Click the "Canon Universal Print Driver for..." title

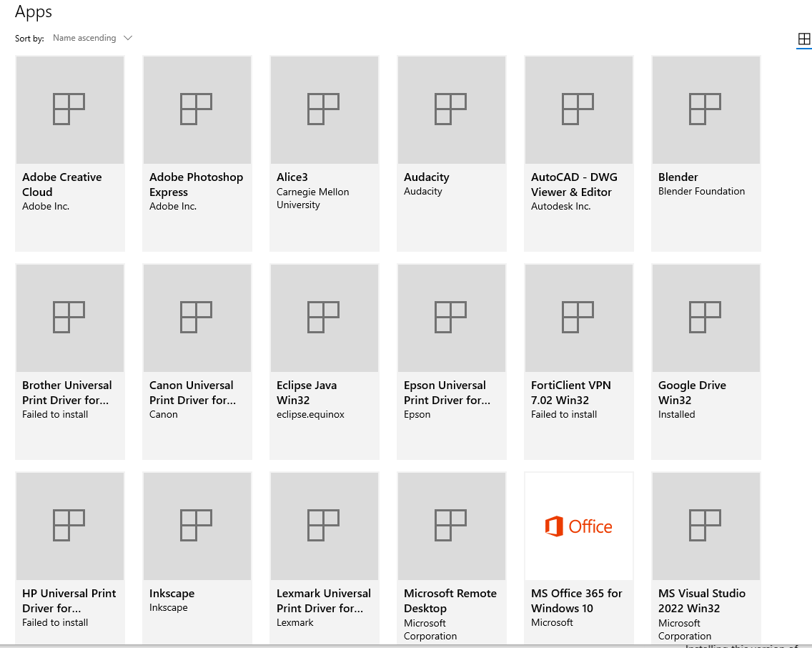pyautogui.click(x=193, y=393)
